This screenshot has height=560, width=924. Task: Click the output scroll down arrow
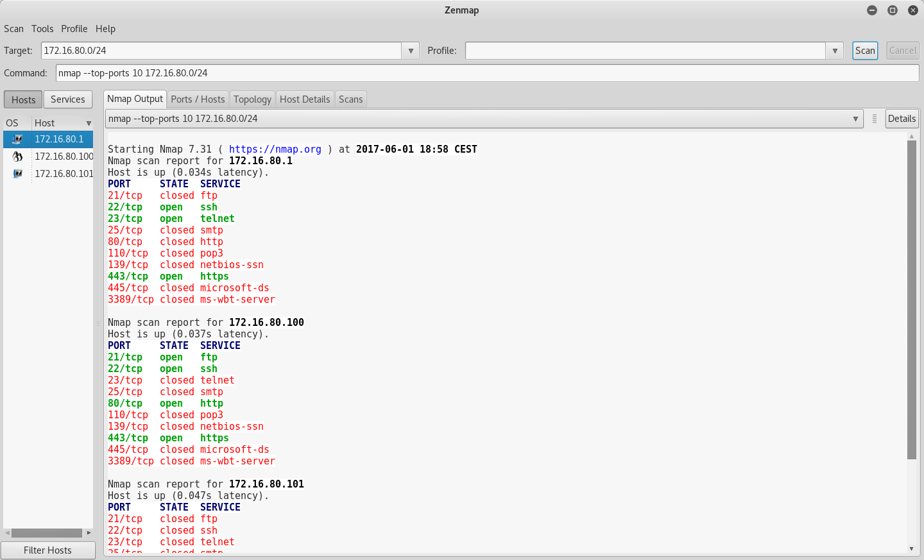(x=912, y=549)
